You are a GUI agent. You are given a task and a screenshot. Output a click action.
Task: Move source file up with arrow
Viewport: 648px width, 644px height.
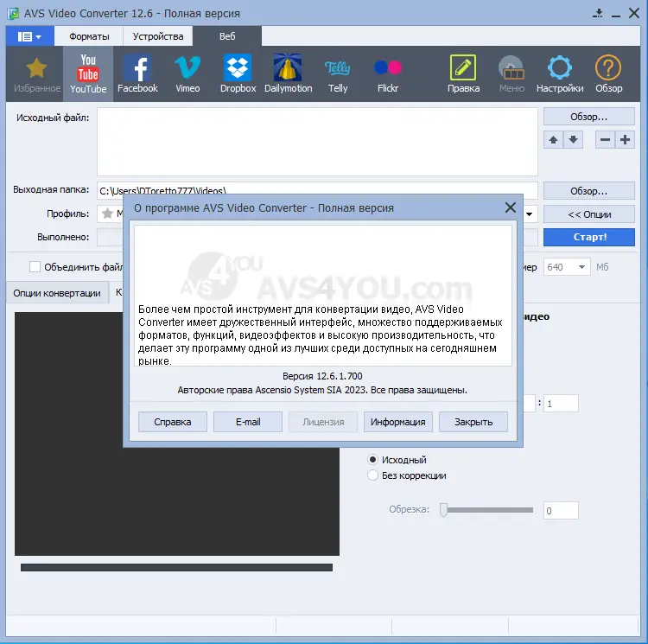coord(553,140)
